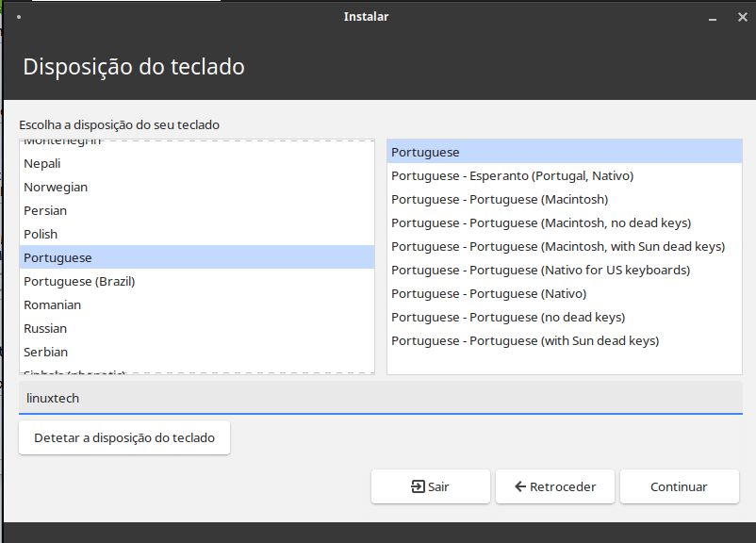The image size is (756, 543).
Task: Select Polish keyboard layout
Action: pyautogui.click(x=41, y=234)
